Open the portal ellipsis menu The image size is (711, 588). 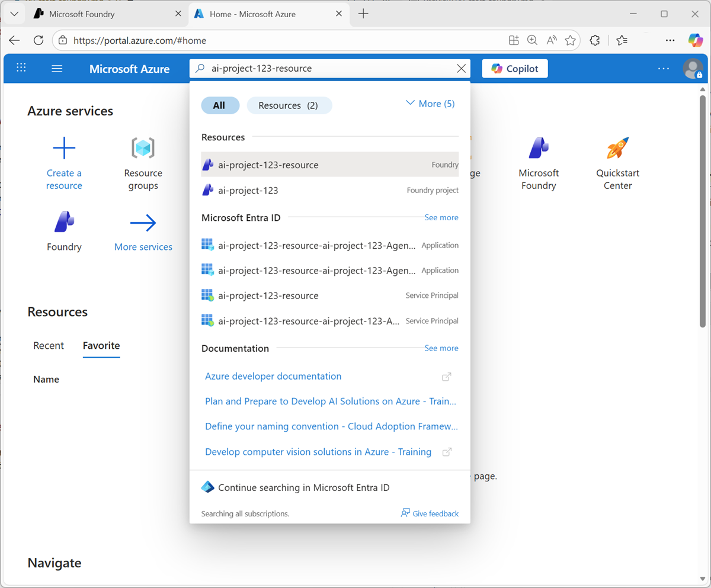tap(663, 68)
